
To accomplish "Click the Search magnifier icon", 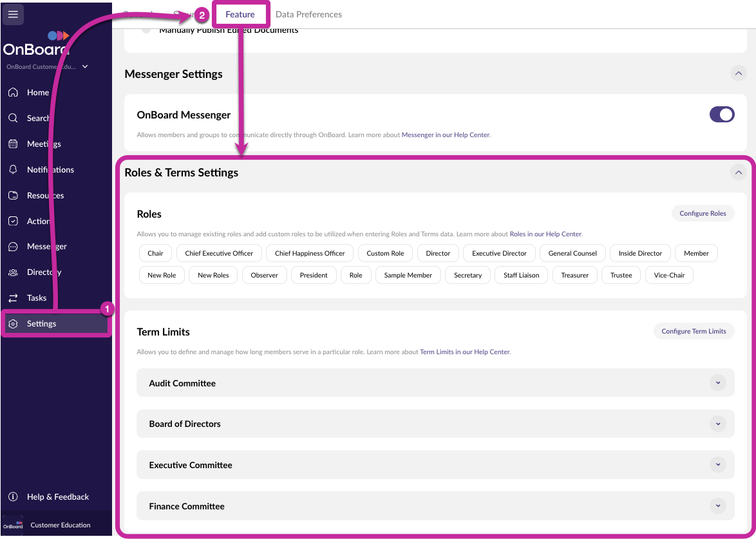I will (x=13, y=118).
